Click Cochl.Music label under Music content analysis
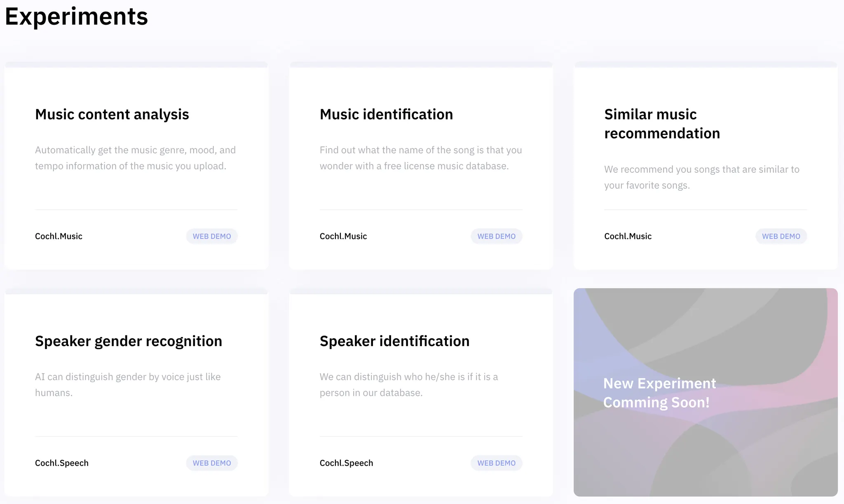Image resolution: width=844 pixels, height=504 pixels. (x=59, y=236)
